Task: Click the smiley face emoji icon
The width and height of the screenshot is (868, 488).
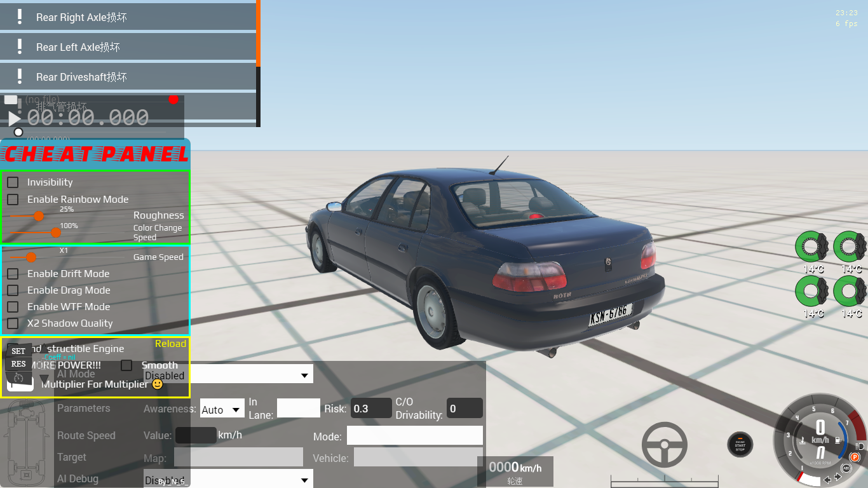Action: 158,384
